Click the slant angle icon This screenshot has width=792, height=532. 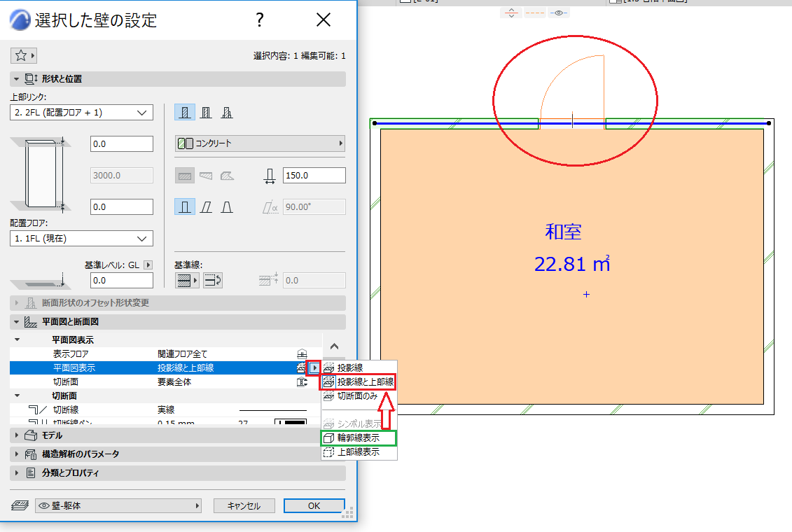[270, 207]
